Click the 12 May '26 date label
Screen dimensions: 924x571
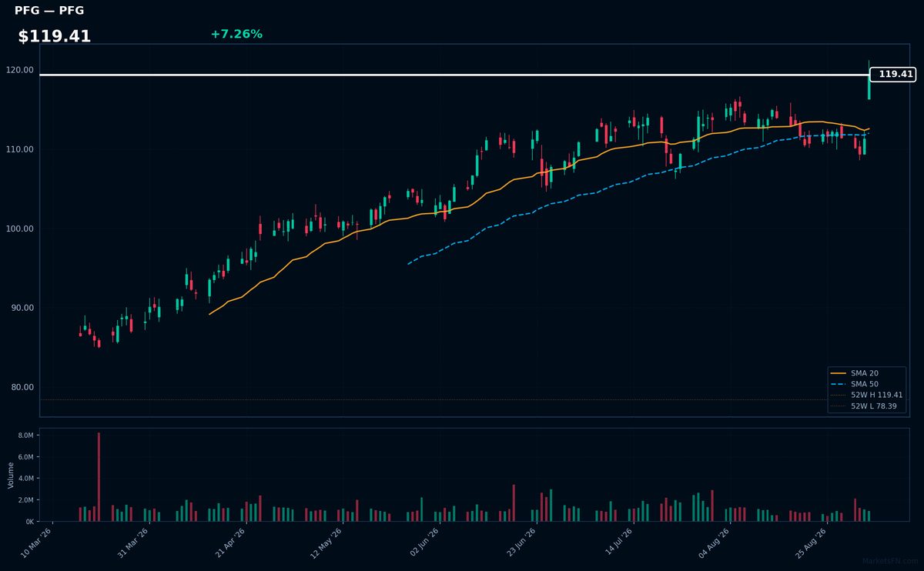click(326, 543)
